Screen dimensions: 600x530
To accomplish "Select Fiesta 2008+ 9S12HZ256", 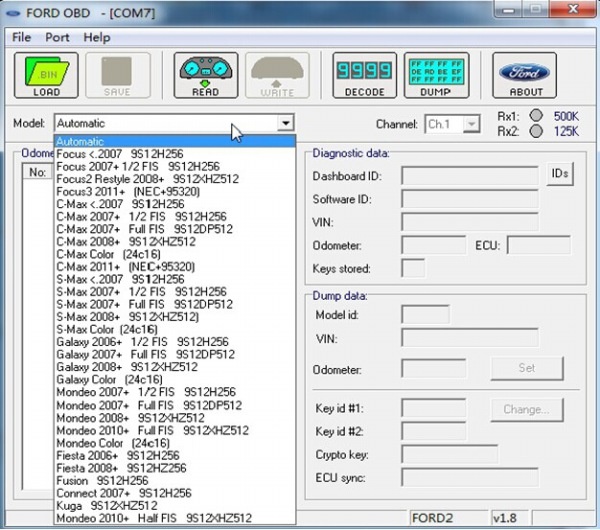I will (x=175, y=468).
